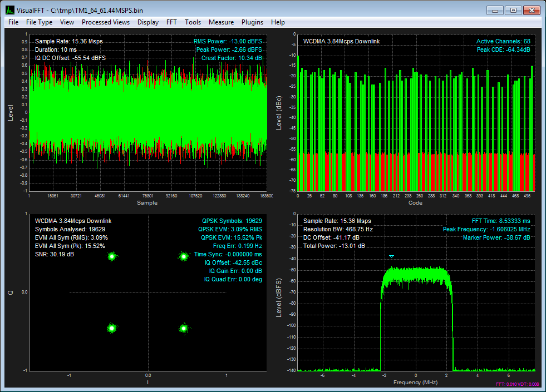Click the lower-left QPSK constellation point
Screen dimensions: 546x392
click(112, 328)
